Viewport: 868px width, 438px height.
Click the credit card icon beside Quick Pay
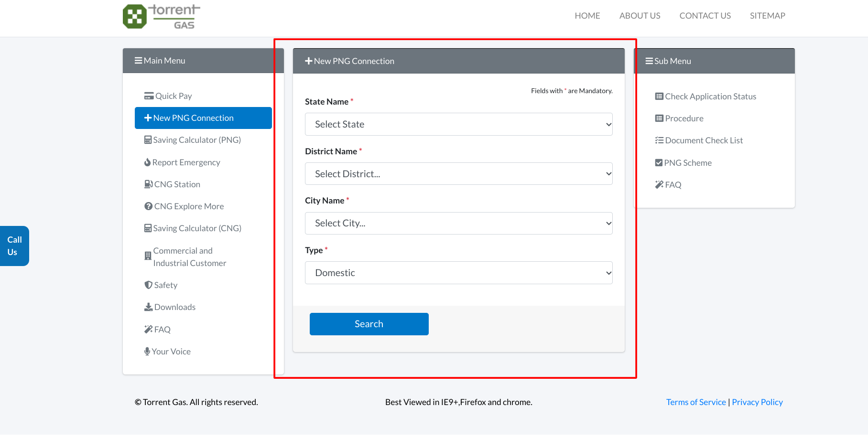pyautogui.click(x=149, y=96)
